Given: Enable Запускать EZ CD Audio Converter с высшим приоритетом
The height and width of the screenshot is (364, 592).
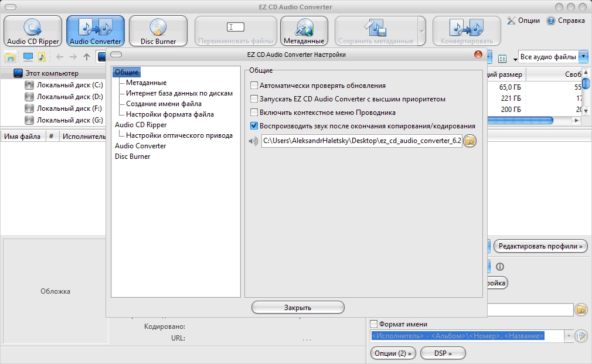Looking at the screenshot, I should pyautogui.click(x=254, y=99).
